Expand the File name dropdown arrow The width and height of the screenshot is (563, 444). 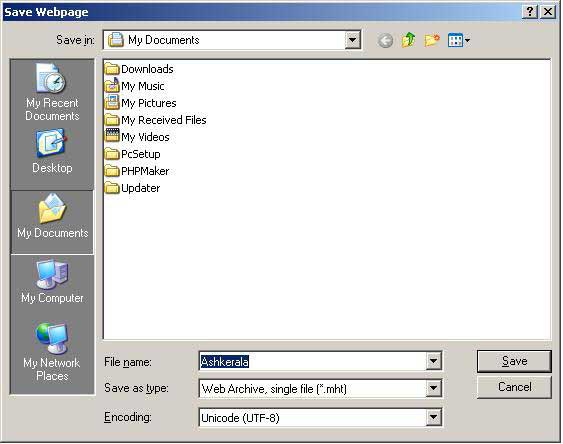[x=434, y=361]
